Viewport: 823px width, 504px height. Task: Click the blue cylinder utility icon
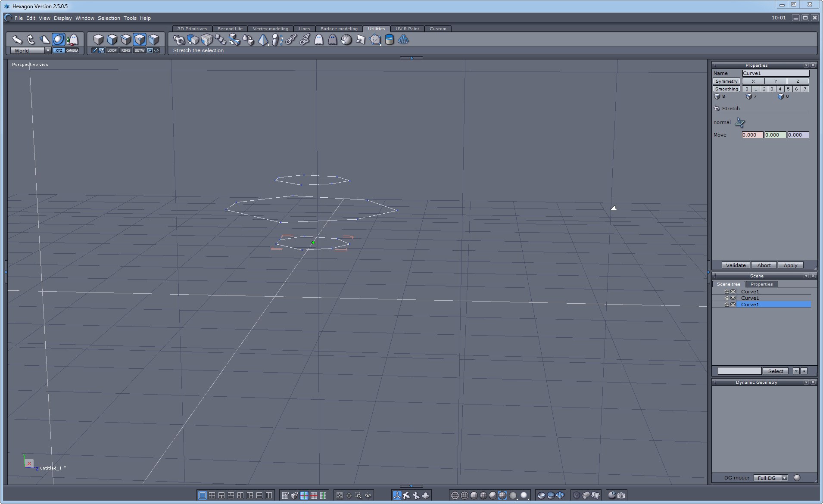389,40
